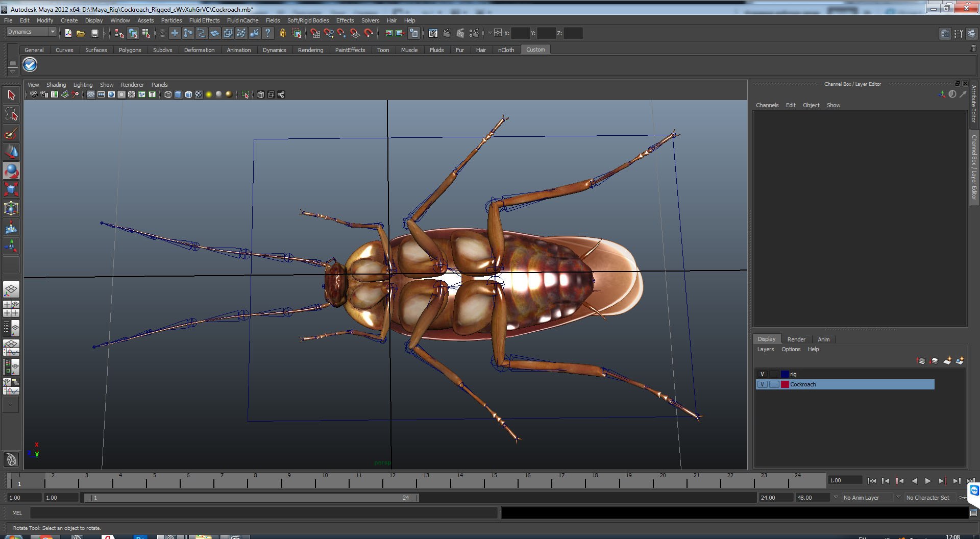Switch to the Render layer tab
The height and width of the screenshot is (539, 980).
point(796,339)
